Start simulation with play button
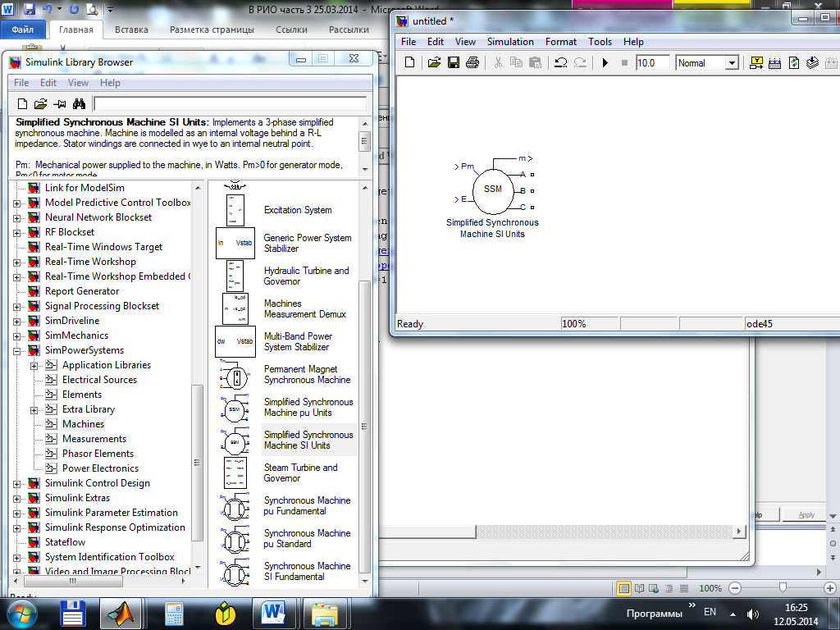This screenshot has height=630, width=840. click(605, 62)
